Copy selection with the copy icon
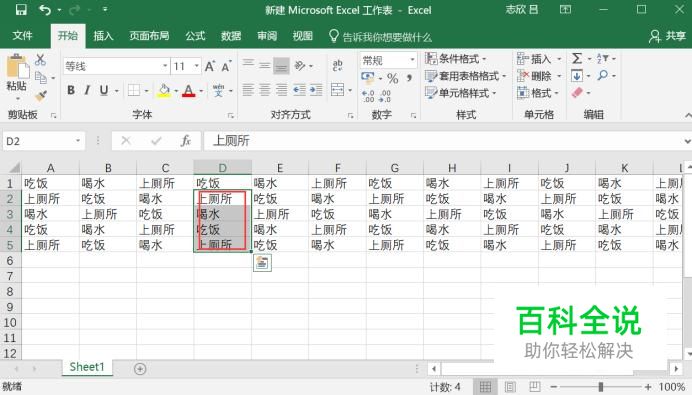 [41, 78]
